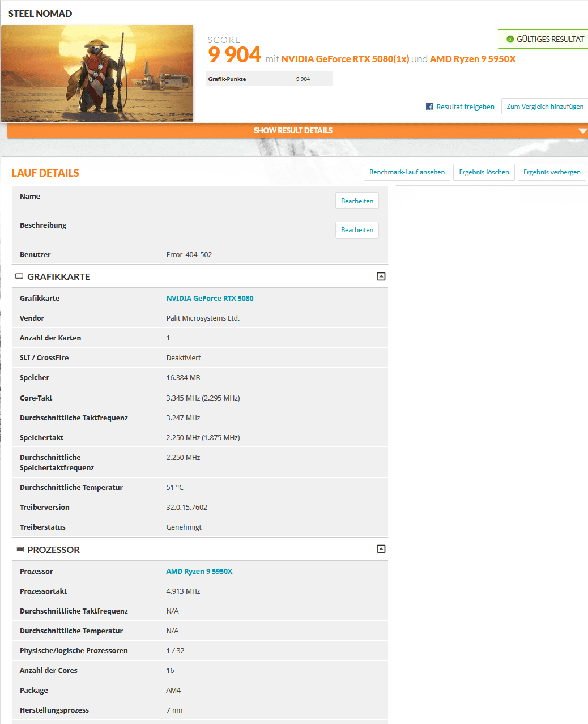Screen dimensions: 588x724
Task: Click the STEEL NOMAD title
Action: click(40, 14)
